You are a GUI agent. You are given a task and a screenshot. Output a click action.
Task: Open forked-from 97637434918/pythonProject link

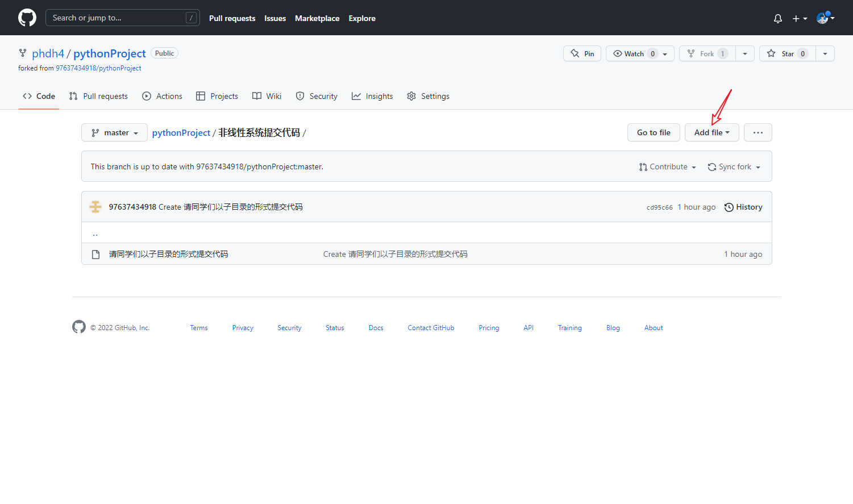[x=98, y=68]
